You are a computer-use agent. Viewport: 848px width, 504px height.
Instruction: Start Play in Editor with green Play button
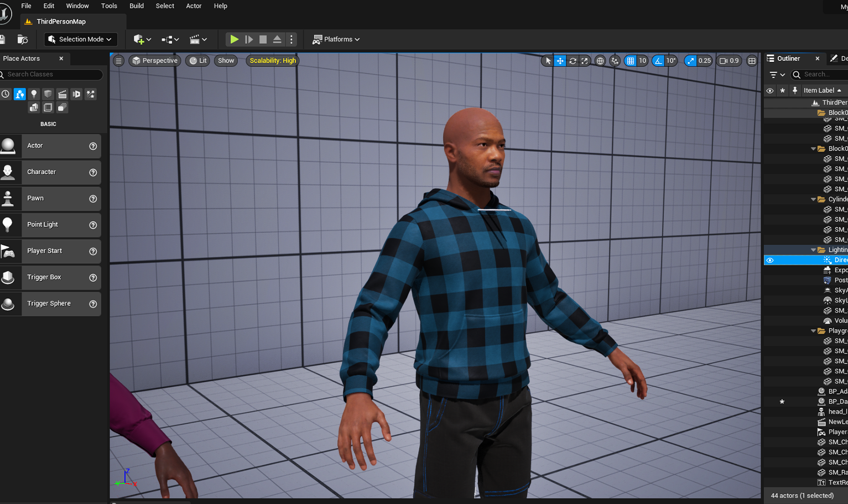point(235,39)
